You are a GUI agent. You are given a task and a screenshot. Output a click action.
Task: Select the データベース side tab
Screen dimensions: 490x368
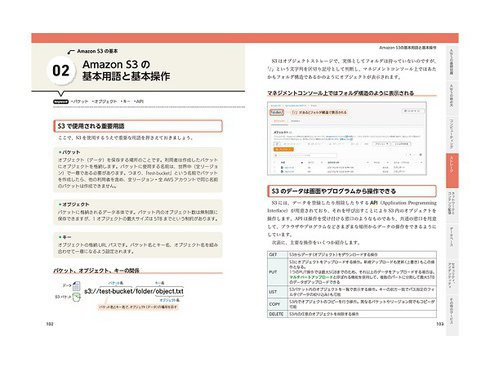[x=452, y=237]
